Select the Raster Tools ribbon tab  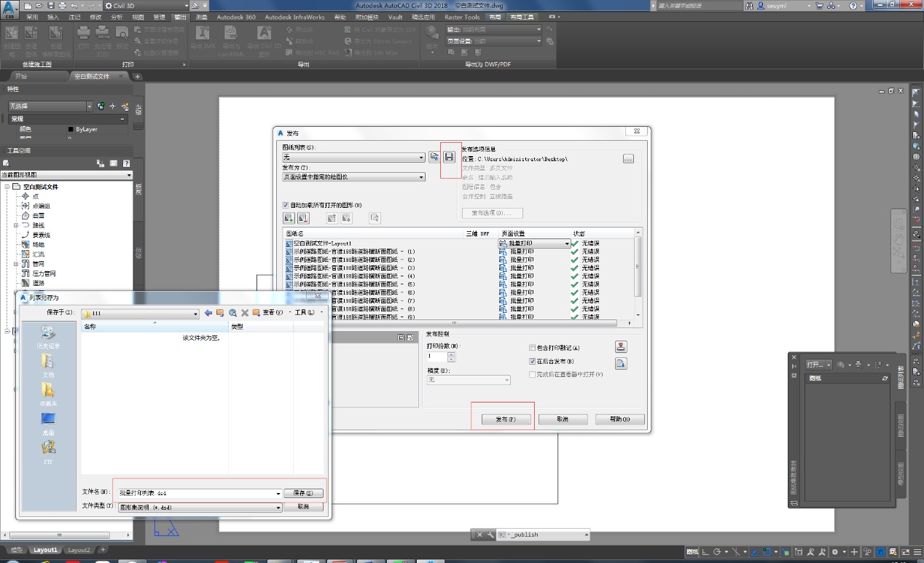pyautogui.click(x=462, y=17)
